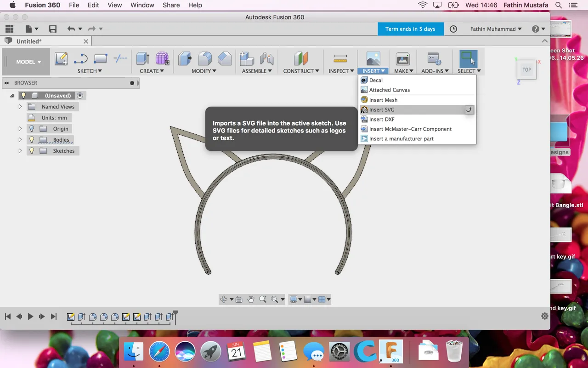Open the ASSEMBLE dropdown menu
This screenshot has height=368, width=588.
coord(257,71)
